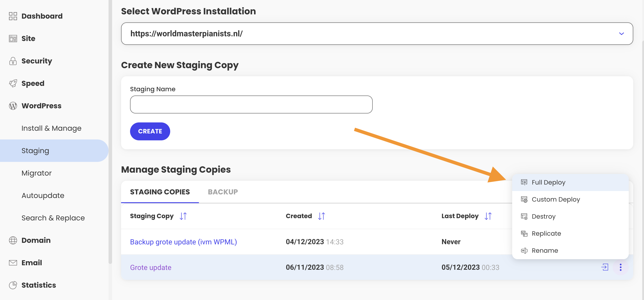
Task: Sort by Last Deploy column arrows
Action: pyautogui.click(x=488, y=216)
